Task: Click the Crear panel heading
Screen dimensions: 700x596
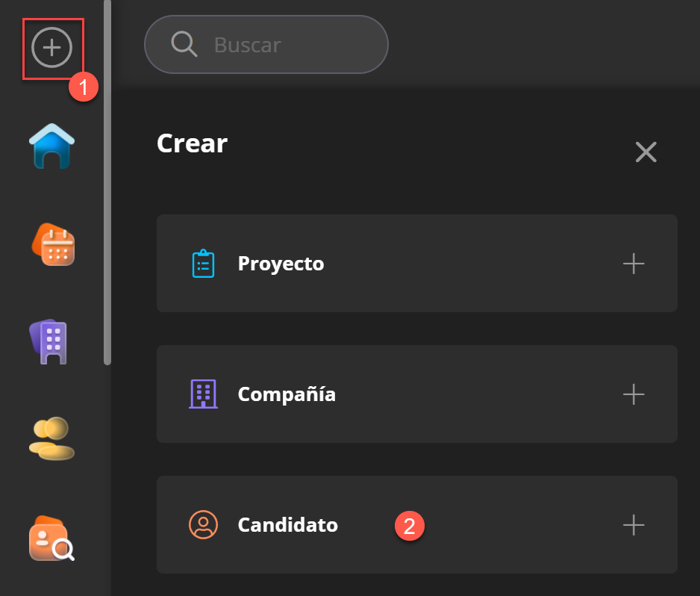Action: [192, 143]
